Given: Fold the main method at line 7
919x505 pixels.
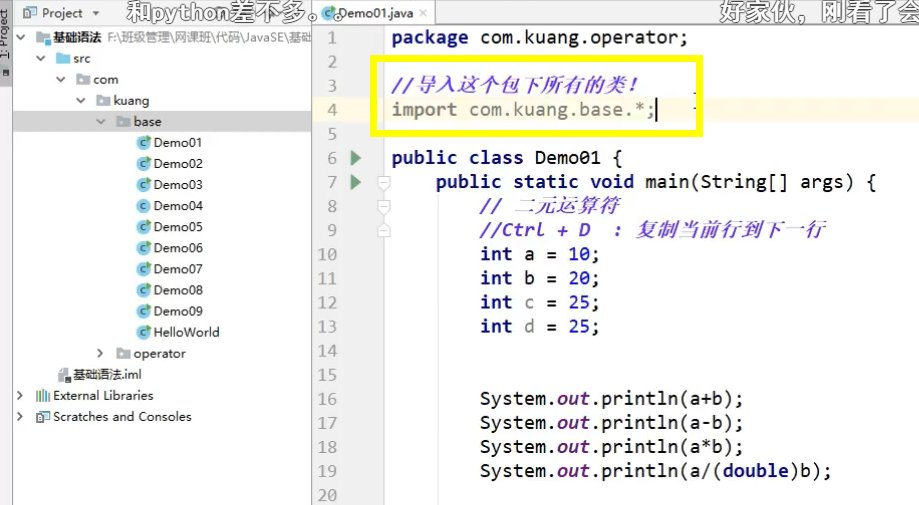Looking at the screenshot, I should (x=384, y=182).
